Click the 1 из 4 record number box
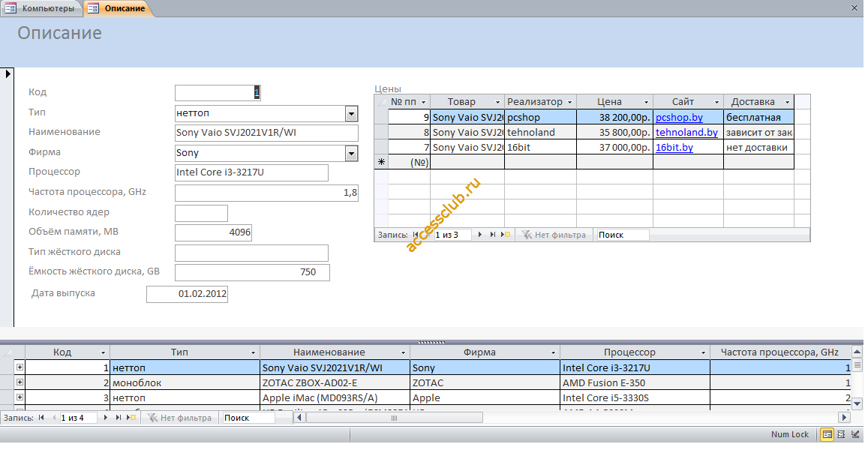 [78, 418]
